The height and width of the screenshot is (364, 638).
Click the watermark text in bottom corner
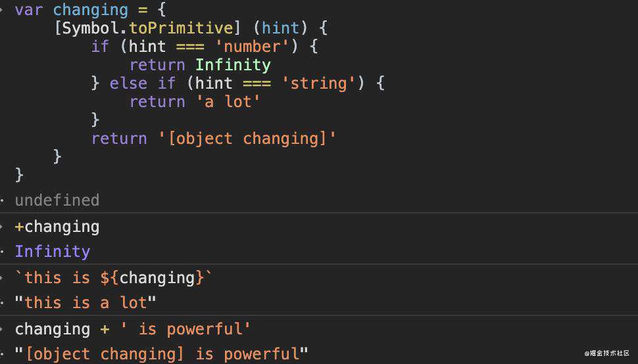607,353
